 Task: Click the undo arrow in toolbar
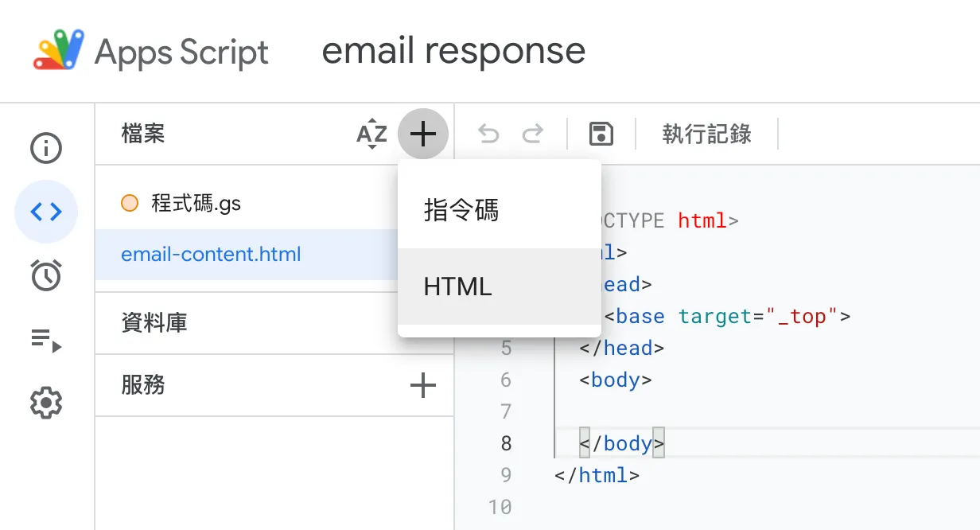(x=488, y=134)
